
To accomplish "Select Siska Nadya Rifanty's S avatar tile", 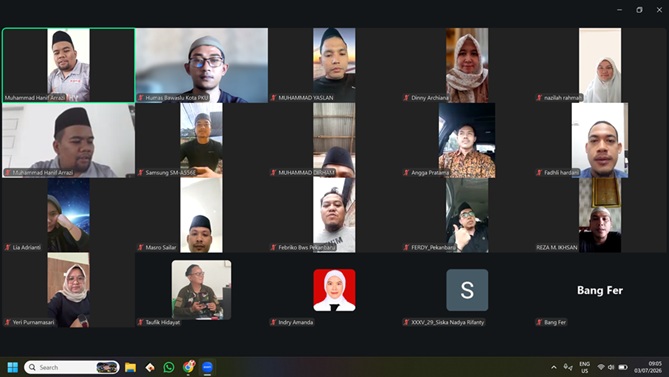I will 467,290.
